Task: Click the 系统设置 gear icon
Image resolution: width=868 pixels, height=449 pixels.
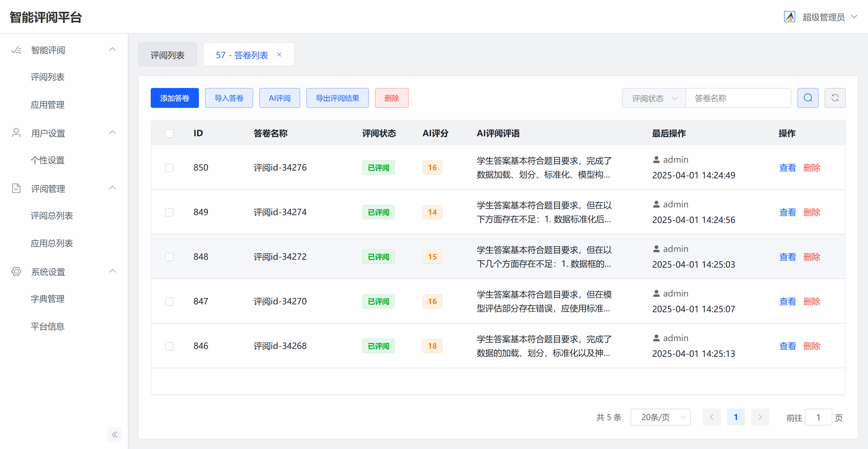Action: pos(16,272)
